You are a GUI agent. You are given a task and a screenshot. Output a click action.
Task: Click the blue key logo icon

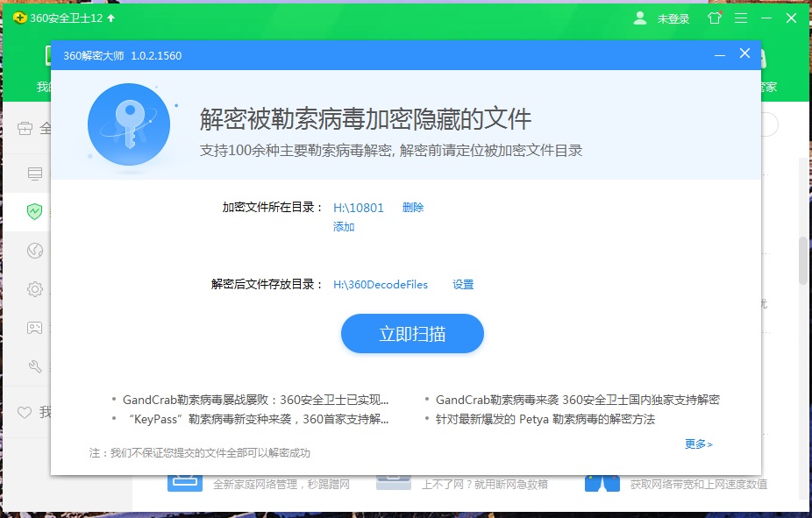click(129, 124)
